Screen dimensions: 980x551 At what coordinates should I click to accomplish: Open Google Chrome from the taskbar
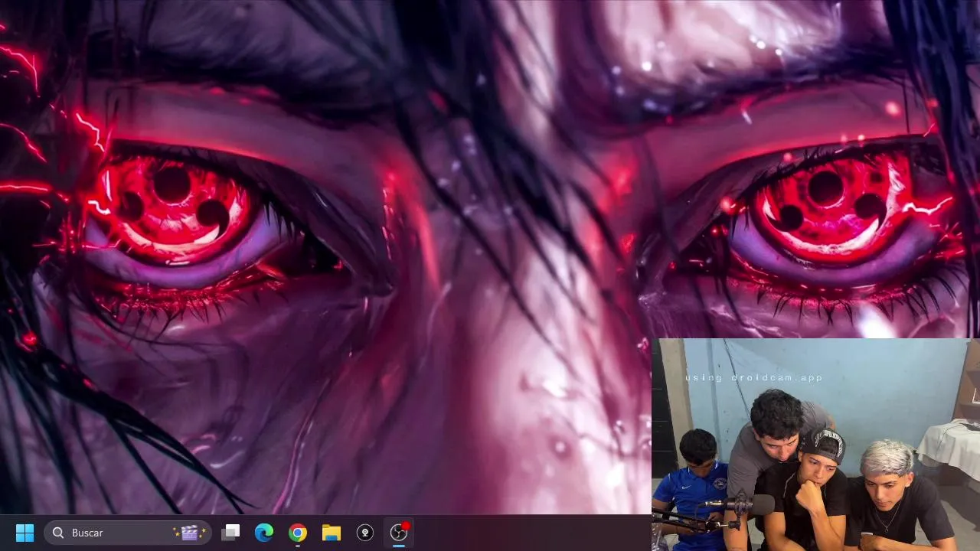click(298, 533)
